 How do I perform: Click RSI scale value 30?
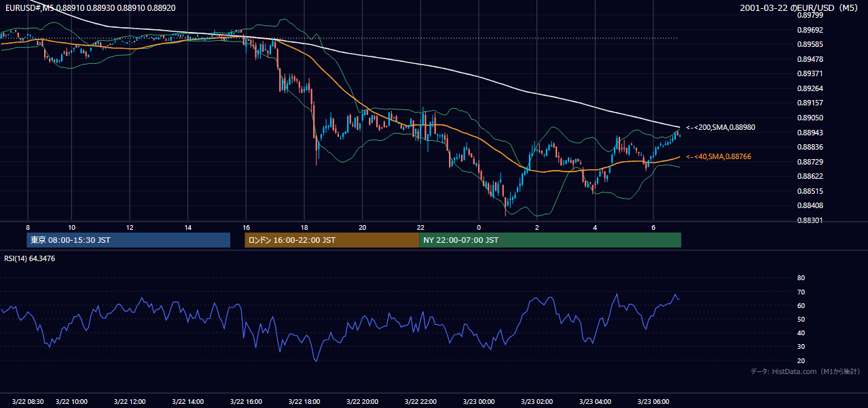(x=801, y=347)
